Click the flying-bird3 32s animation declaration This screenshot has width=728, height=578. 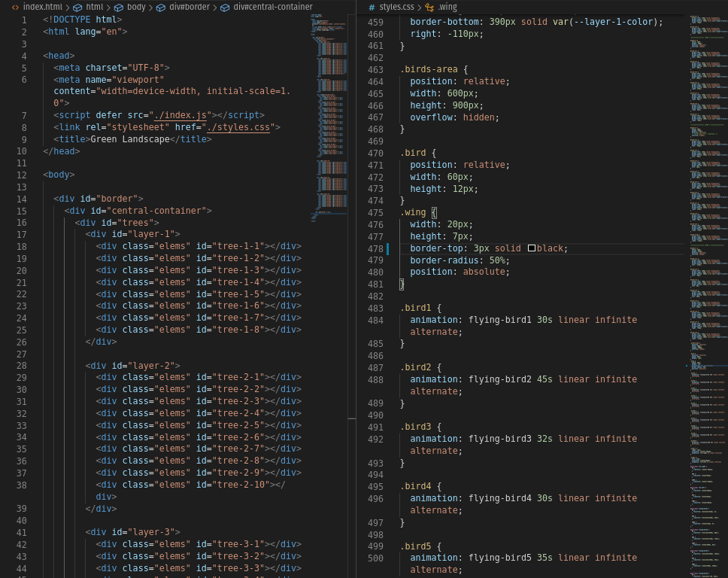tap(523, 445)
